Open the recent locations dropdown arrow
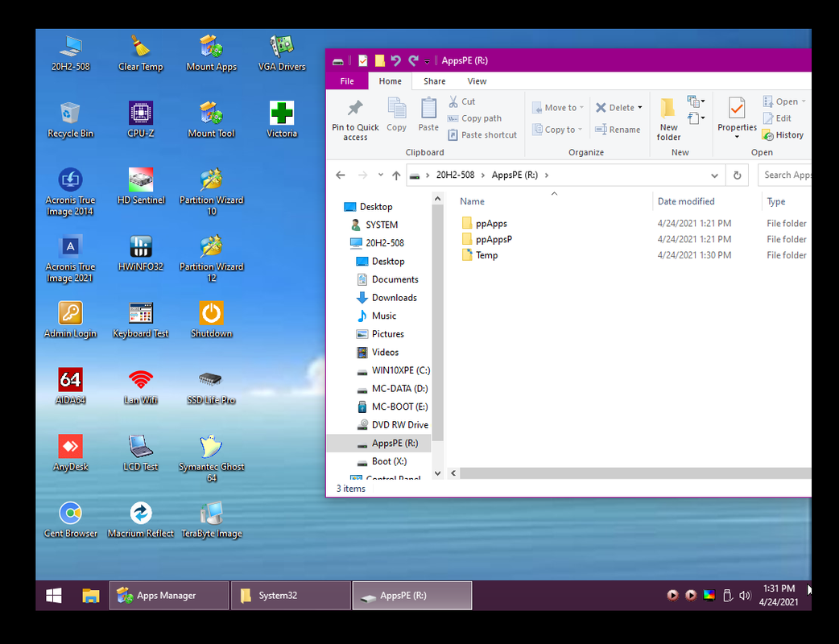This screenshot has width=839, height=644. tap(380, 175)
